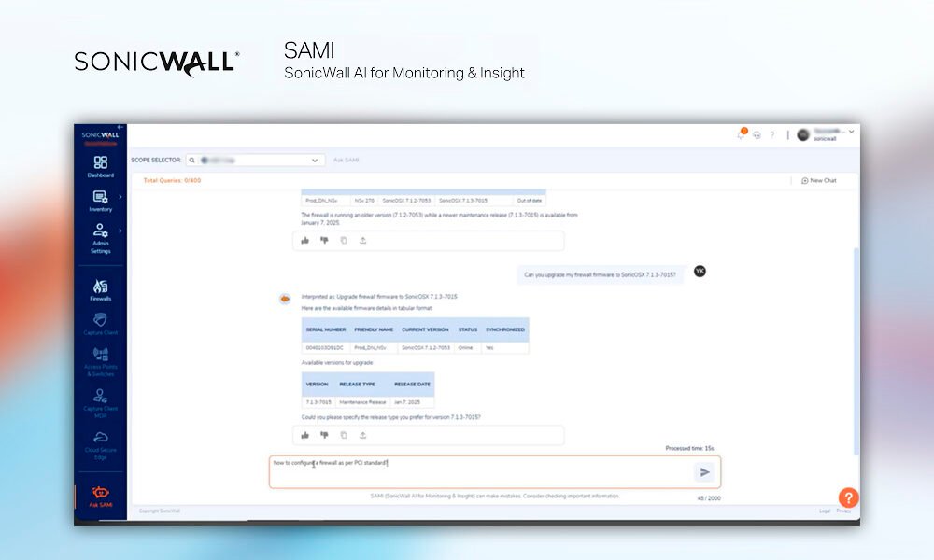Image resolution: width=934 pixels, height=560 pixels.
Task: Click the SYNCHRONIZED column header
Action: point(505,329)
